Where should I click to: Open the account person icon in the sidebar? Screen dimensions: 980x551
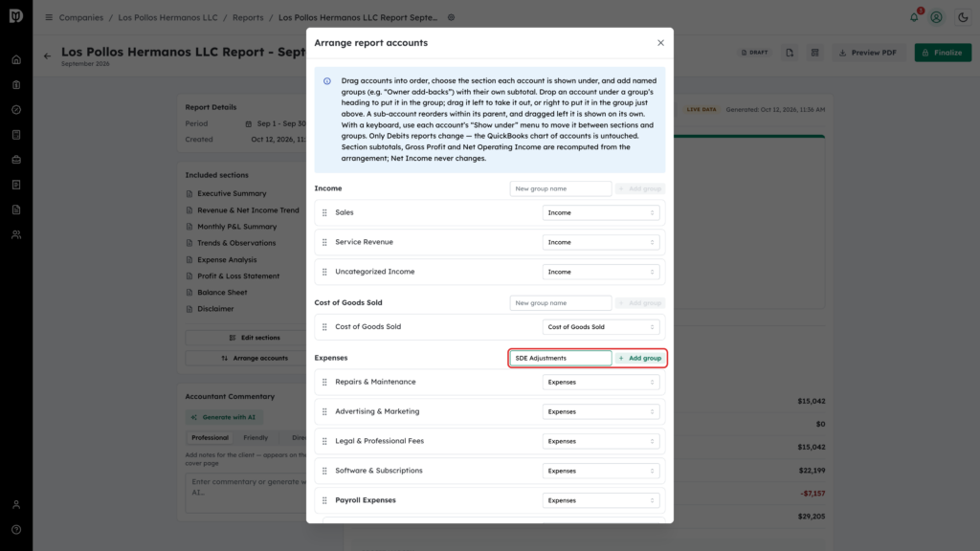(x=16, y=505)
